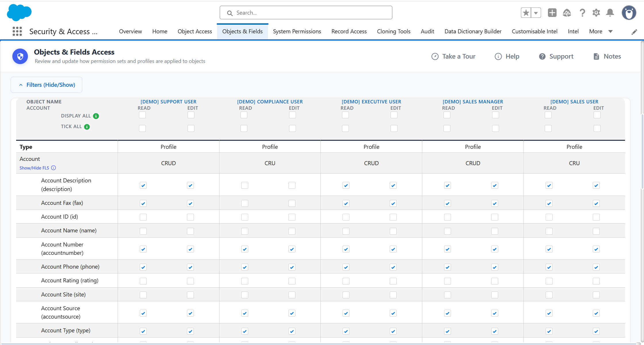This screenshot has height=345, width=644.
Task: Open the favorites list dropdown arrow
Action: tap(536, 13)
